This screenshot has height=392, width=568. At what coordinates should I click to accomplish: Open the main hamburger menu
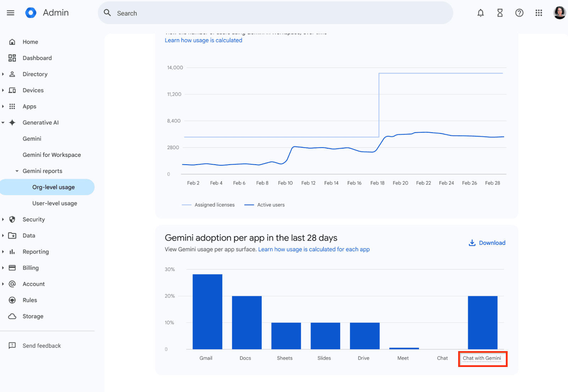[x=11, y=13]
